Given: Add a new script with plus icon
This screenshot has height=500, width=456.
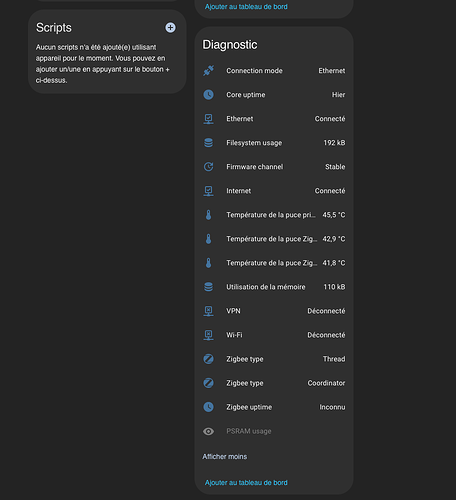Looking at the screenshot, I should [x=170, y=28].
